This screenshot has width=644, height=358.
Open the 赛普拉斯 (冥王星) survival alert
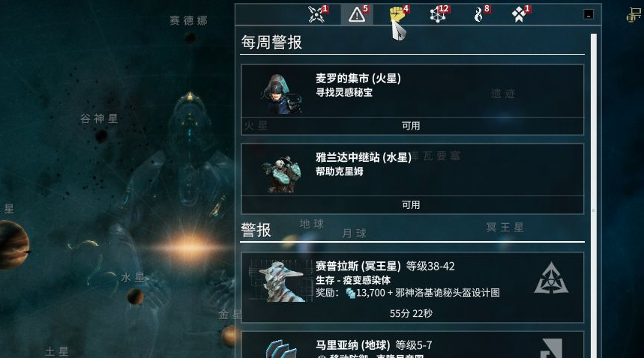(x=412, y=288)
